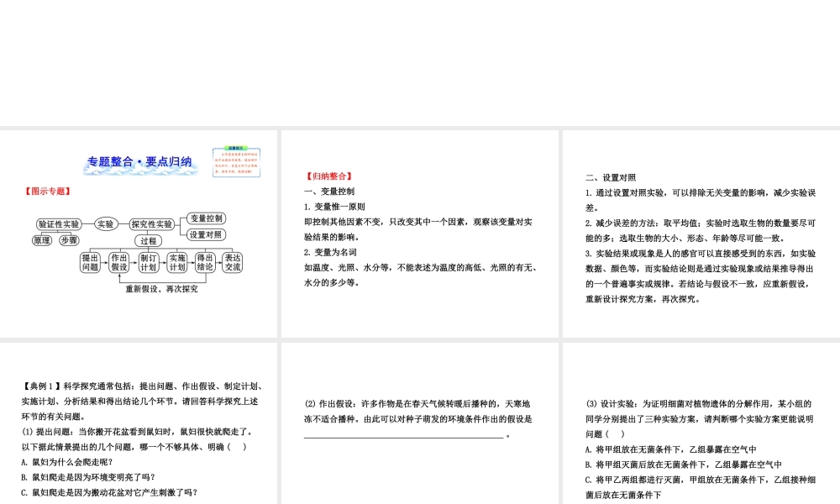Viewport: 840px width, 504px height.
Task: Open the slide thumbnail headed 【归纳整合】
Action: click(x=419, y=234)
